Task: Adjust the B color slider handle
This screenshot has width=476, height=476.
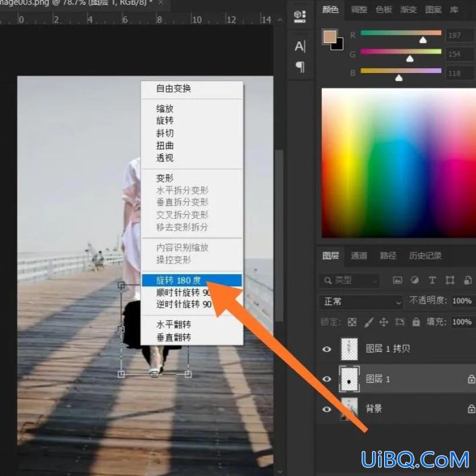Action: pyautogui.click(x=399, y=78)
